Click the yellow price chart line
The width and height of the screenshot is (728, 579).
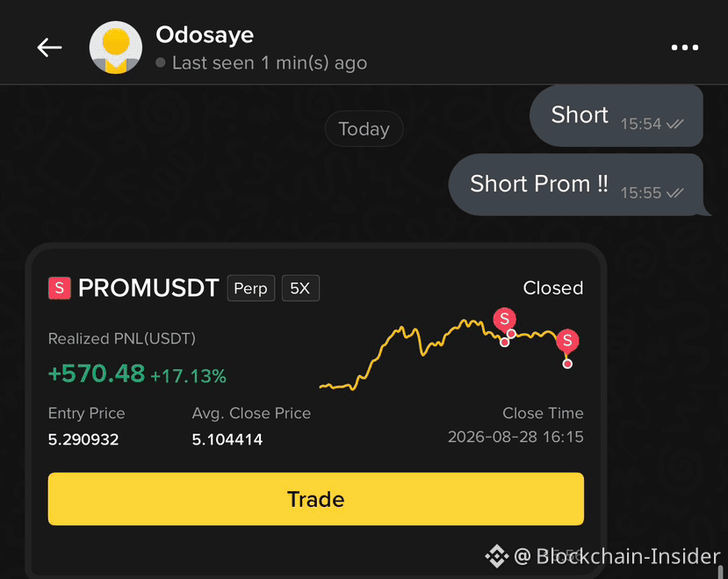tap(439, 354)
